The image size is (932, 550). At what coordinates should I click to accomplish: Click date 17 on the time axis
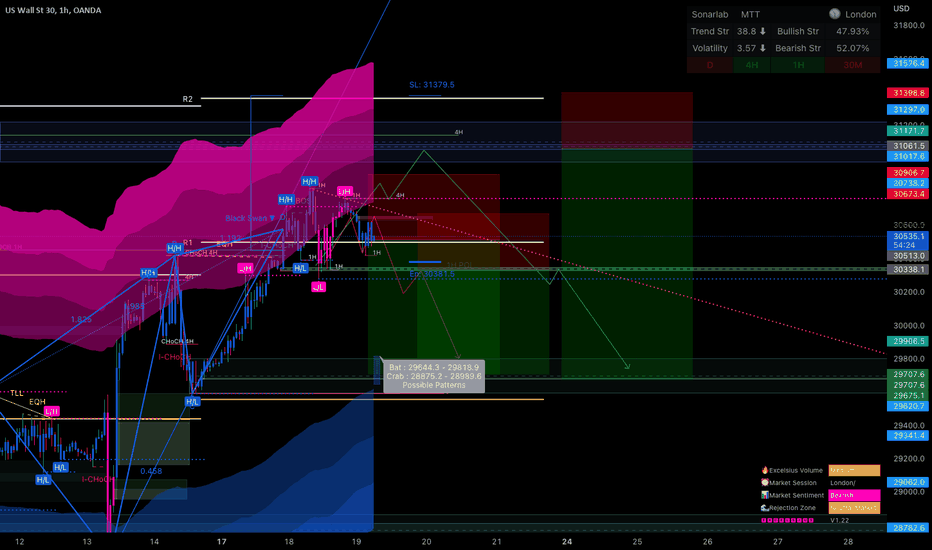(222, 542)
